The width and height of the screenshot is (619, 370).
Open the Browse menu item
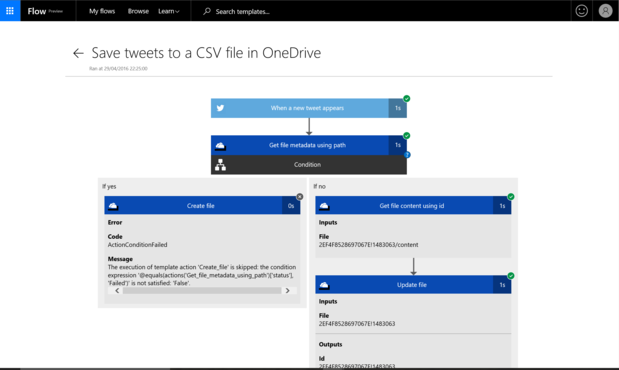click(x=138, y=11)
